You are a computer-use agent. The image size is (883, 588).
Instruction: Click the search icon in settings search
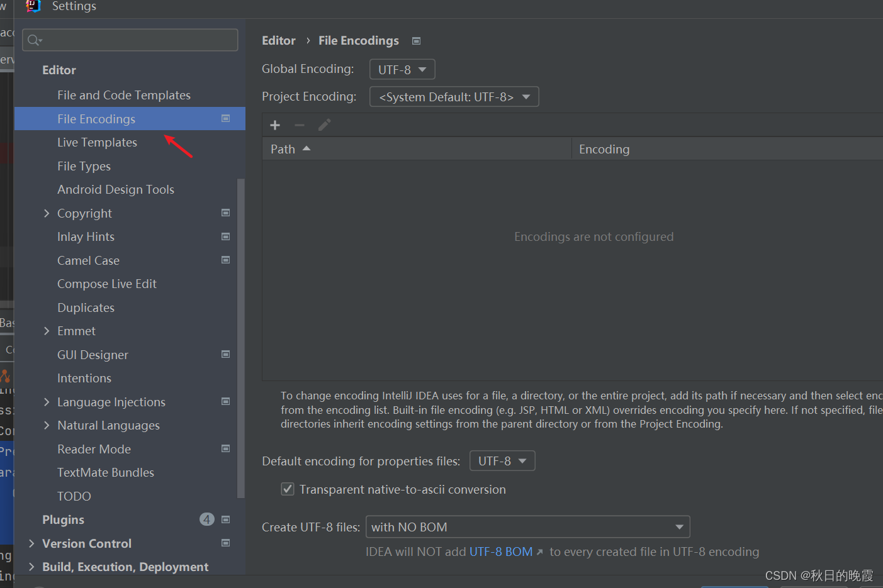(x=34, y=40)
